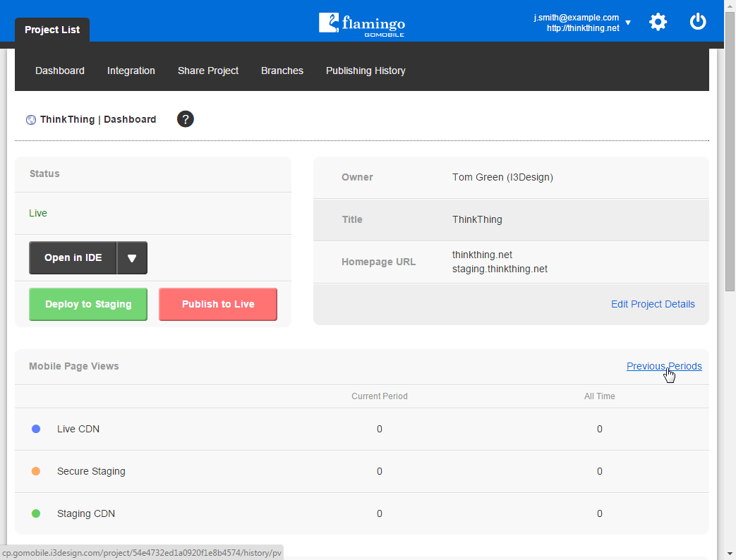Expand the account dropdown arrow
The height and width of the screenshot is (560, 736).
click(x=628, y=23)
